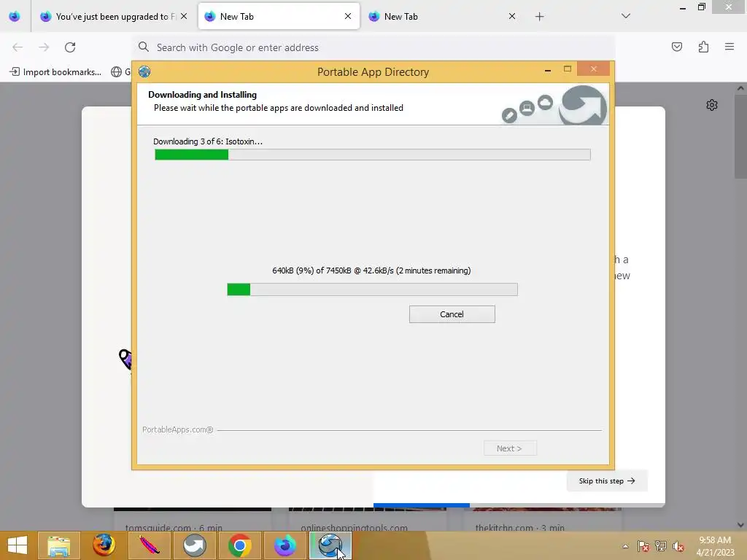Click the '640kB (9%) of 7450kB' status text
The width and height of the screenshot is (747, 560).
[x=371, y=271]
